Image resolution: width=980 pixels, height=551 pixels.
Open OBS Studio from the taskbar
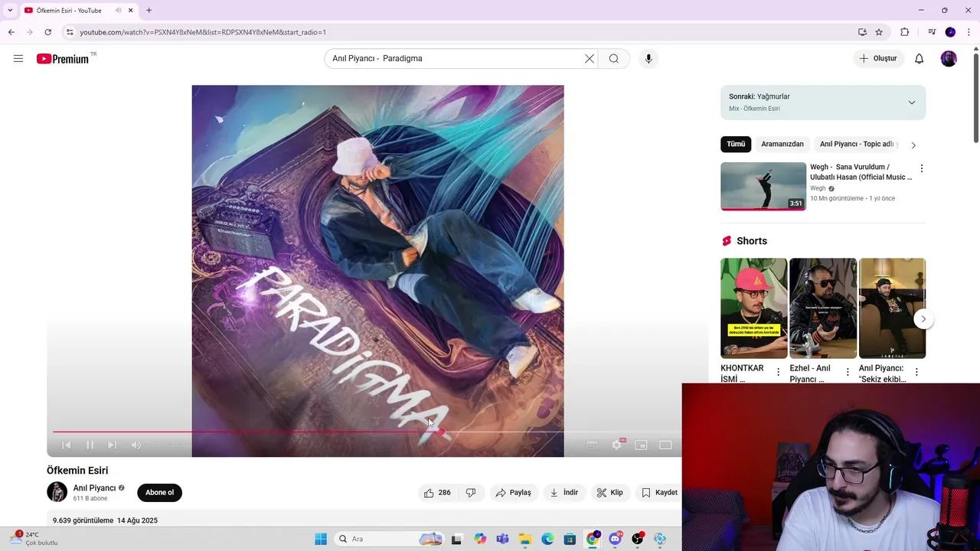click(637, 539)
